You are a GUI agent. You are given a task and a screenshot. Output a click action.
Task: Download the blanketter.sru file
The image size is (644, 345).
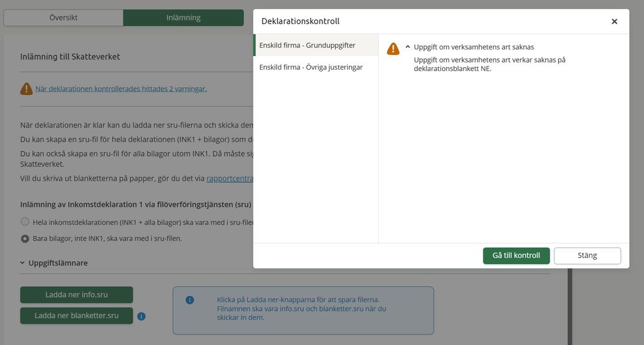[x=76, y=316]
